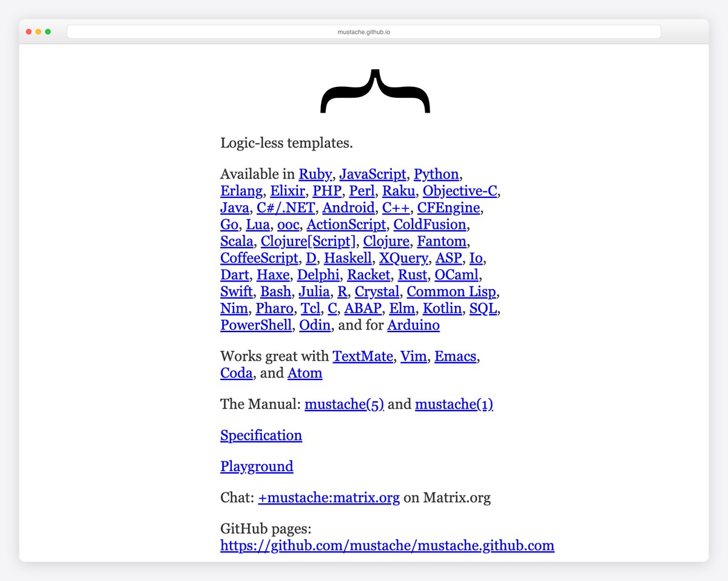Open the mustache(1) manual
This screenshot has height=581, width=728.
tap(454, 404)
